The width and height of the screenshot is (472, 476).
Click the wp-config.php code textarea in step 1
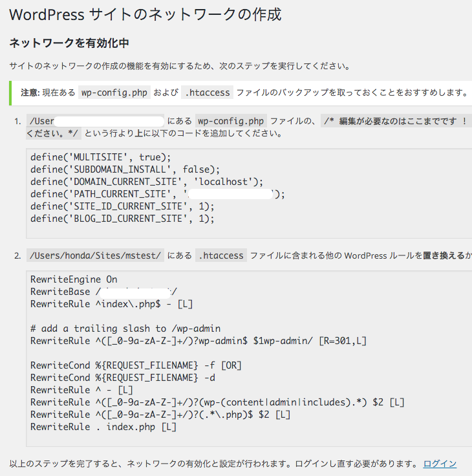[x=249, y=193]
